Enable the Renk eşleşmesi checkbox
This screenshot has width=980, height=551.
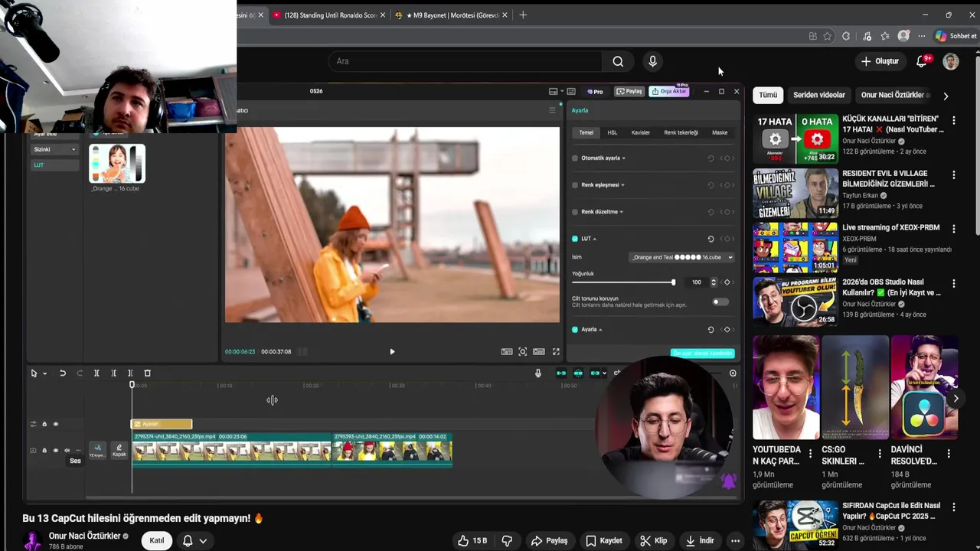pos(575,185)
